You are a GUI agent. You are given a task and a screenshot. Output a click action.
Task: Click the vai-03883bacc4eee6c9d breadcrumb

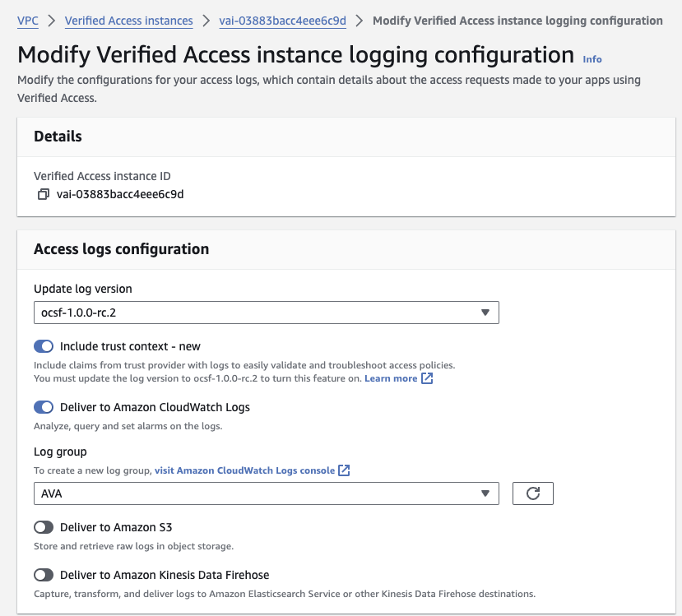(282, 21)
